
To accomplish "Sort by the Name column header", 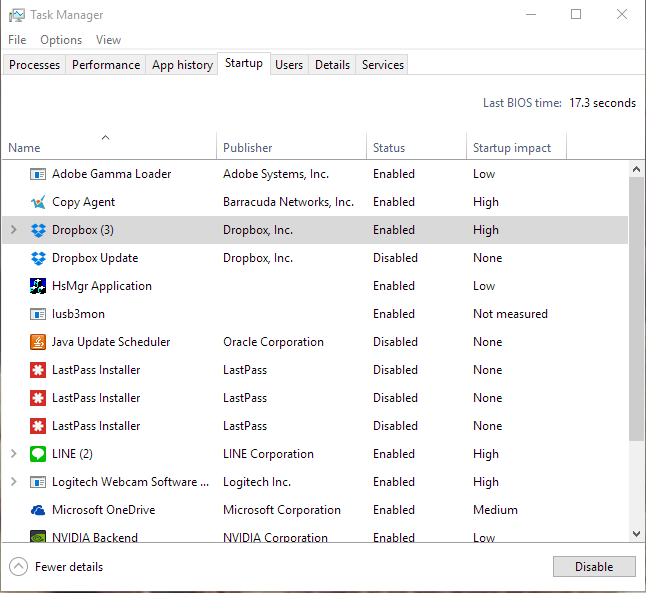I will point(109,146).
